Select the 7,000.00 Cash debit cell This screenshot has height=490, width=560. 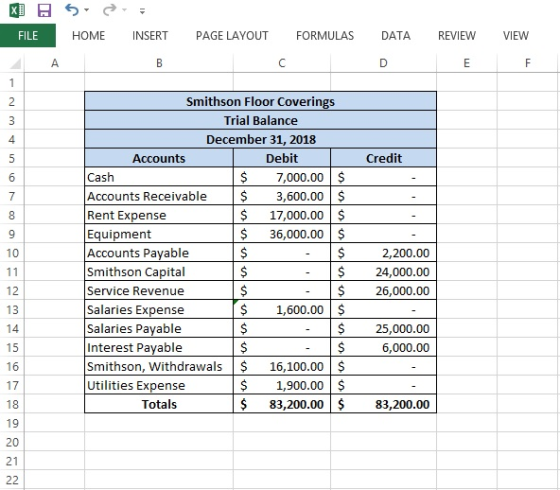pos(282,177)
